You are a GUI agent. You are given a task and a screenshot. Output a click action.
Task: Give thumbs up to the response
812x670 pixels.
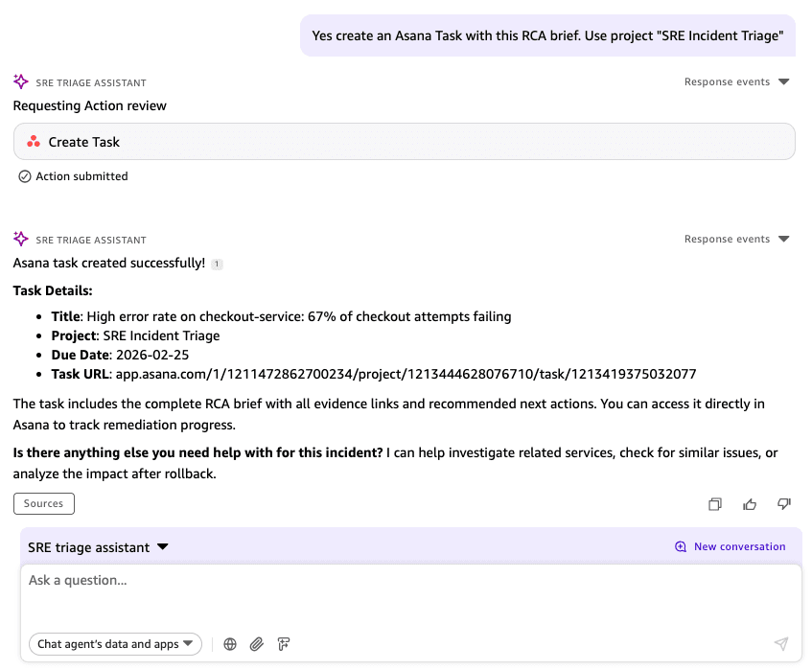[750, 504]
